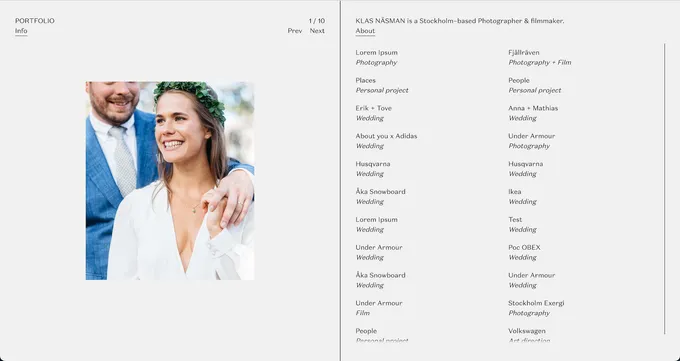The height and width of the screenshot is (361, 680).
Task: Open the Fjällräven project
Action: tap(539, 57)
